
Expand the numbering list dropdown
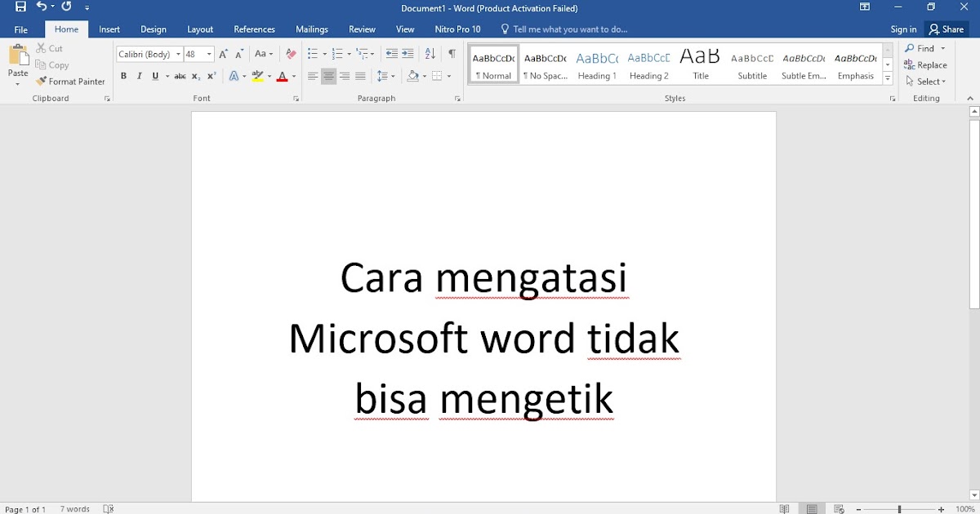[350, 55]
